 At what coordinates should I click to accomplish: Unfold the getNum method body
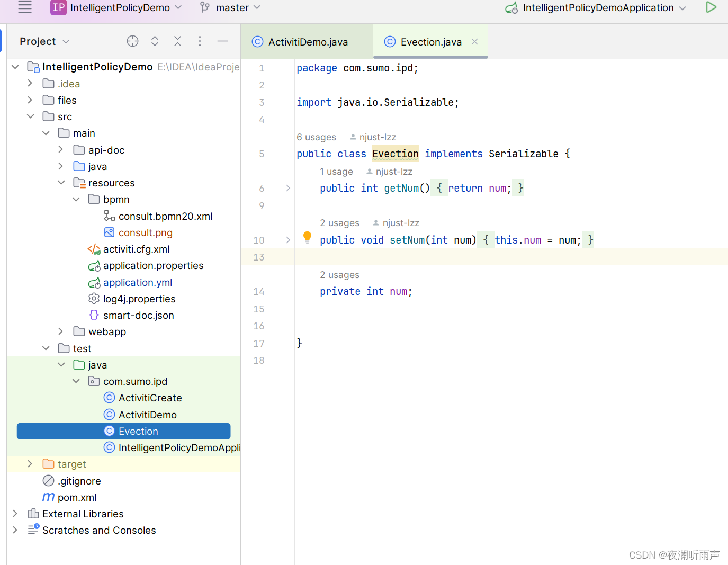click(287, 188)
